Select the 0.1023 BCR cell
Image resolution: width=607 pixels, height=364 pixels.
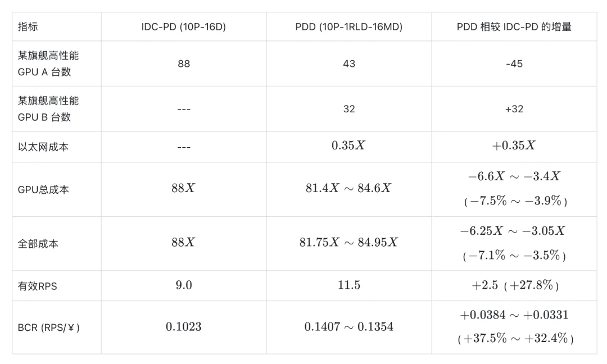click(183, 327)
